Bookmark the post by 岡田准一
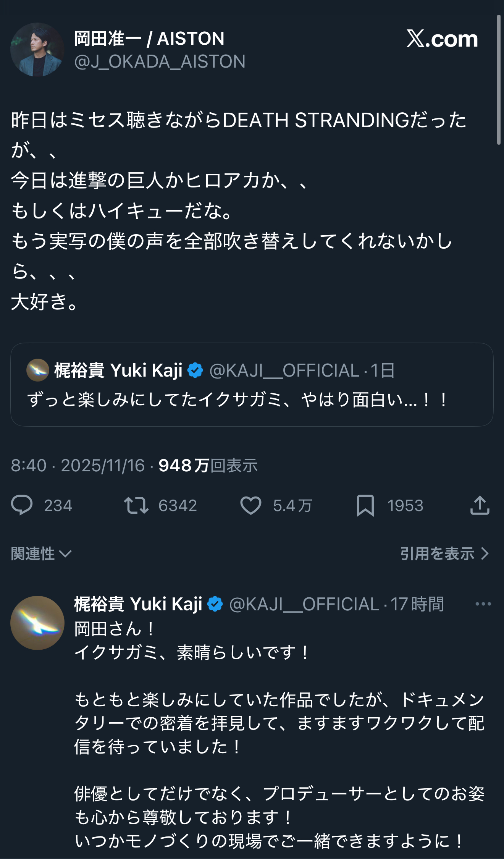The height and width of the screenshot is (859, 504). [365, 505]
